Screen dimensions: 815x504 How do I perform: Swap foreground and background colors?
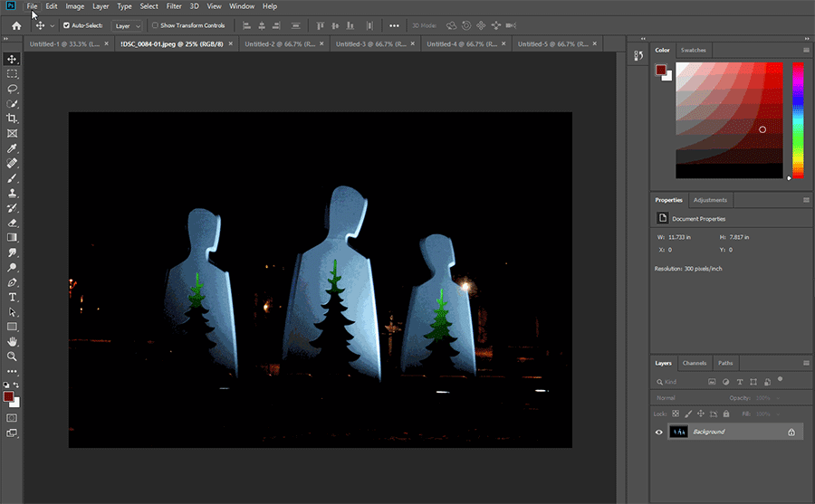[16, 385]
